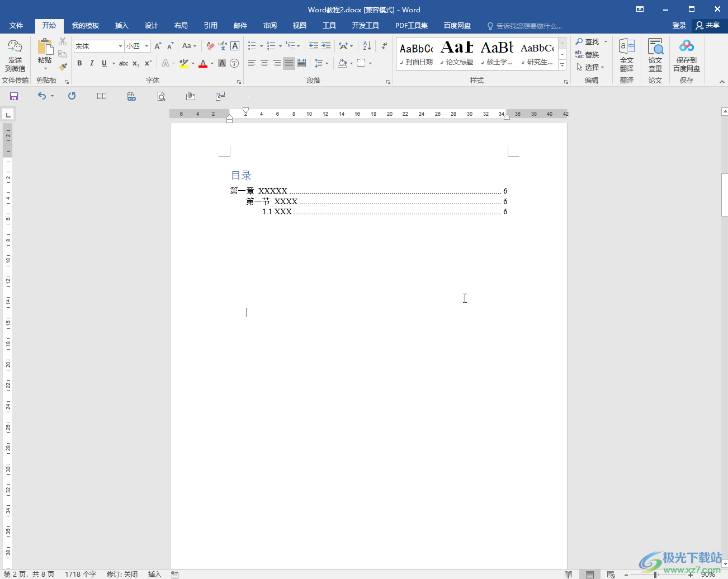The width and height of the screenshot is (728, 579).
Task: Undo the last action
Action: 42,96
